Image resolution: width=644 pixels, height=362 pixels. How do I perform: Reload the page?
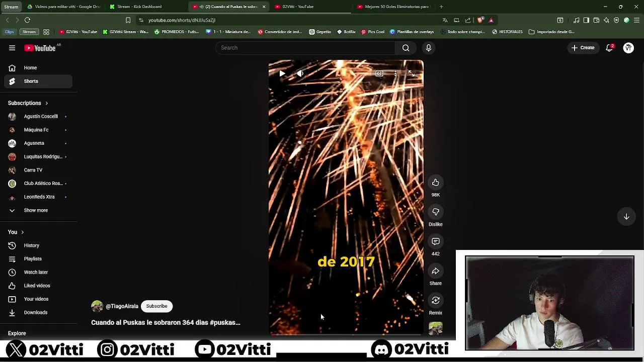[x=27, y=20]
